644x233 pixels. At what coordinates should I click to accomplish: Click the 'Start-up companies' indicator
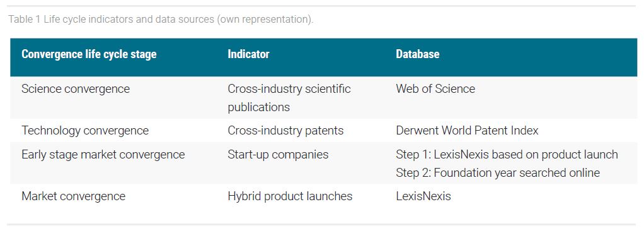pyautogui.click(x=278, y=154)
